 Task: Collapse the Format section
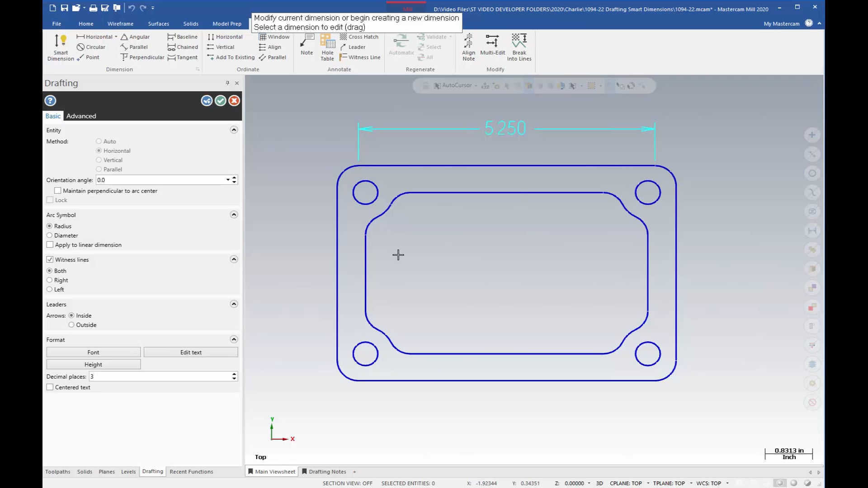pos(234,339)
